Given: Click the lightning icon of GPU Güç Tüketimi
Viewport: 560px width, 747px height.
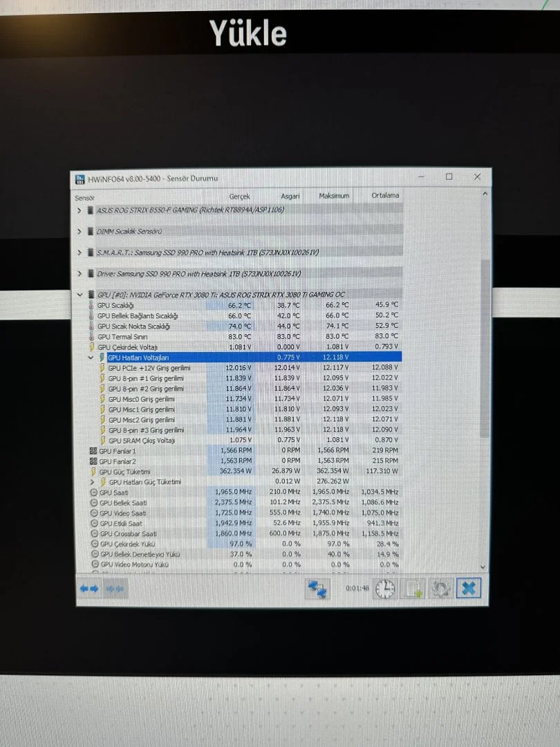Looking at the screenshot, I should [x=93, y=472].
